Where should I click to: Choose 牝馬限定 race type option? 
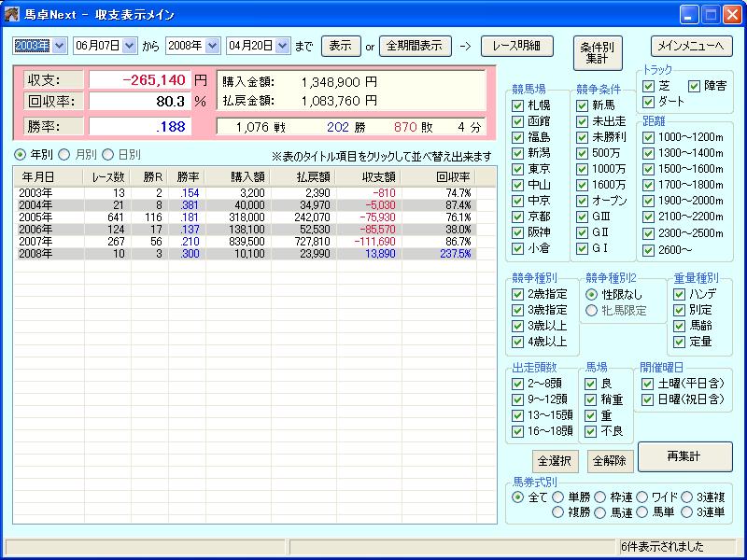[591, 311]
